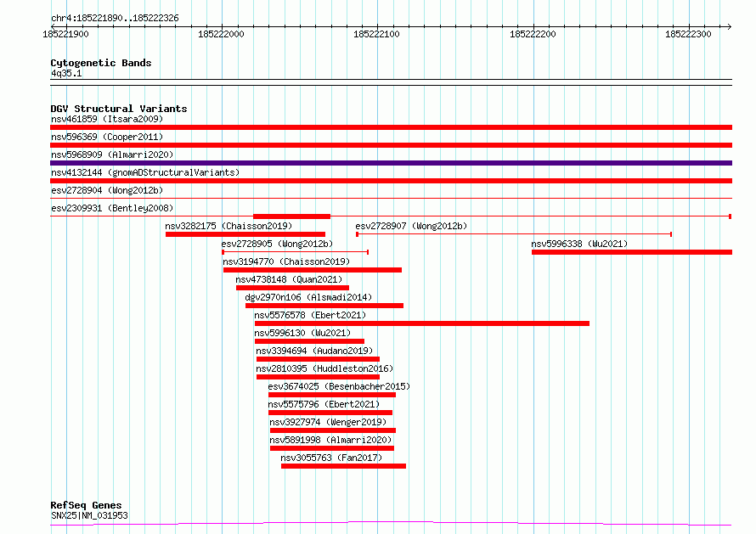Select the red bar for nsv2810395
Screen dimensions: 756x534
(x=319, y=377)
